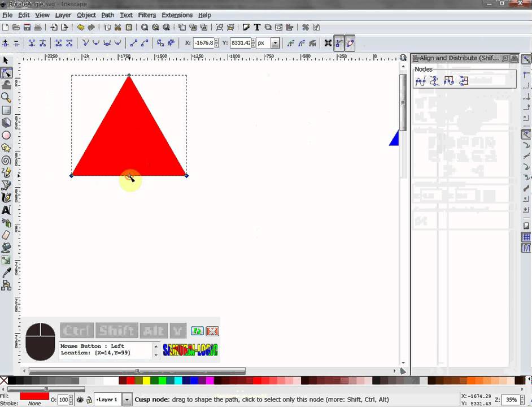Join selected nodes
This screenshot has width=532, height=407.
32,43
